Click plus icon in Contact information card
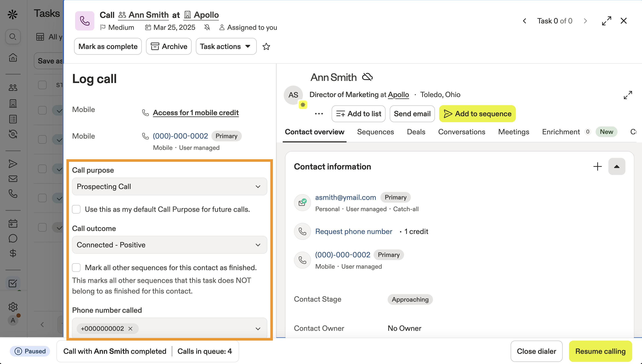The height and width of the screenshot is (364, 642). click(598, 166)
